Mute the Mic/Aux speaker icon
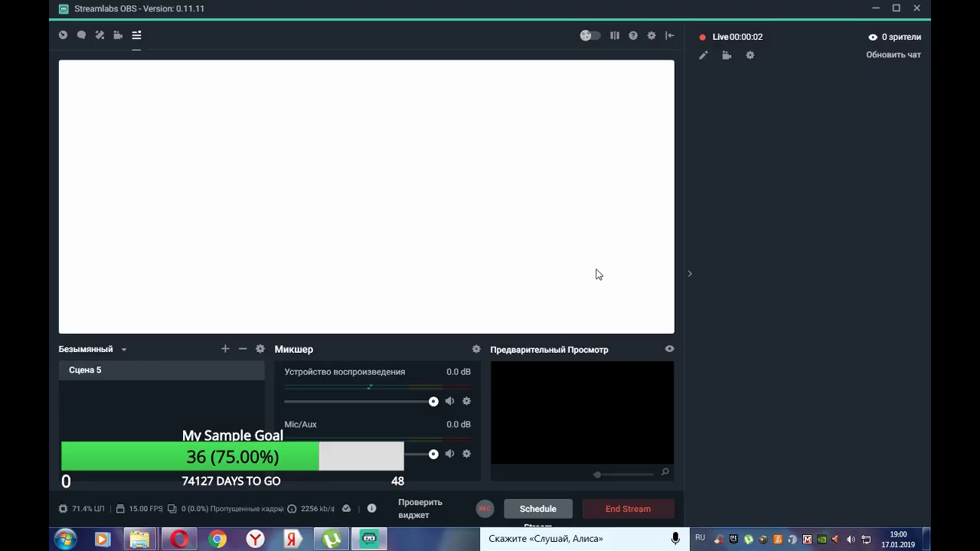Image resolution: width=980 pixels, height=551 pixels. 449,454
